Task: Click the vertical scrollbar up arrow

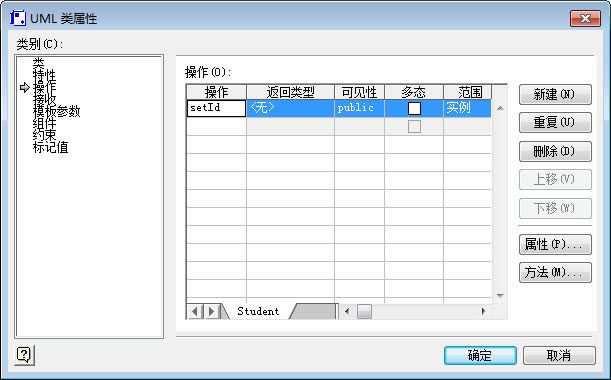Action: point(500,108)
